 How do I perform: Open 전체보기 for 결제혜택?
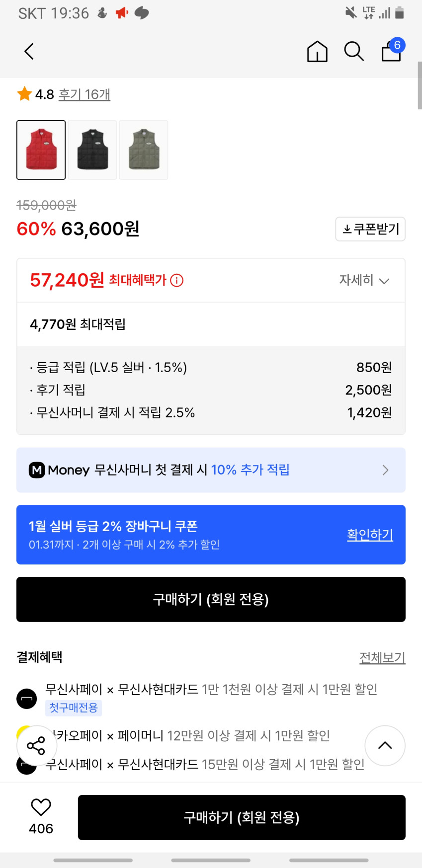coord(382,657)
